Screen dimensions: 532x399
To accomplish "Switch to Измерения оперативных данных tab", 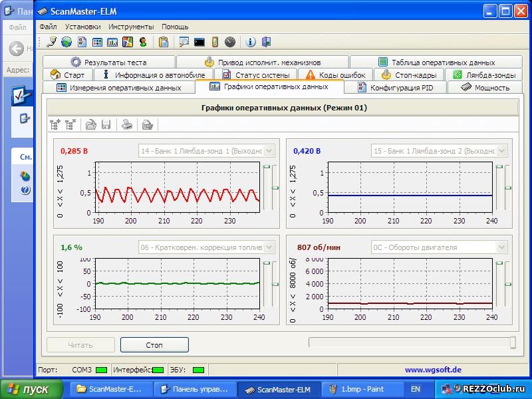I will (x=119, y=88).
